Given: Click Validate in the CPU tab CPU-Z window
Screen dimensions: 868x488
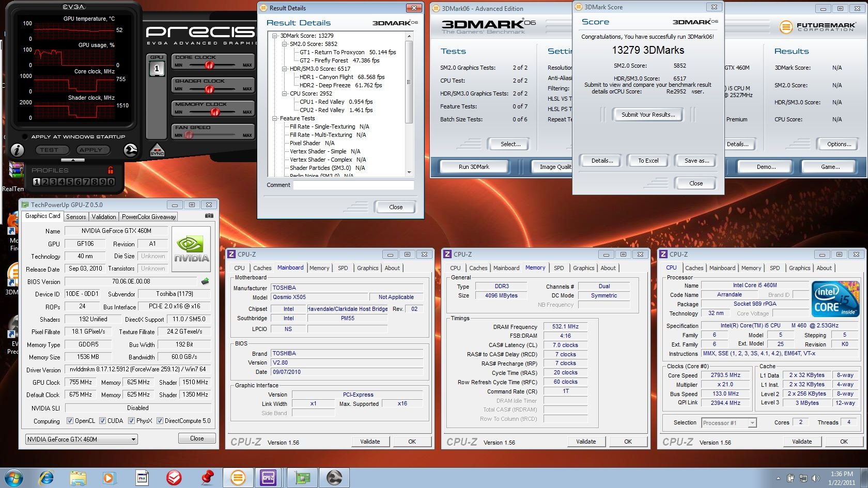Looking at the screenshot, I should [801, 442].
